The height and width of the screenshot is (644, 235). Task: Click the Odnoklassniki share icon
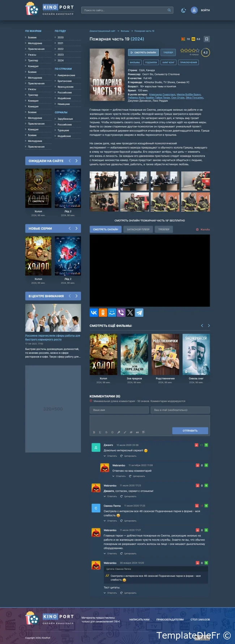[x=103, y=312]
